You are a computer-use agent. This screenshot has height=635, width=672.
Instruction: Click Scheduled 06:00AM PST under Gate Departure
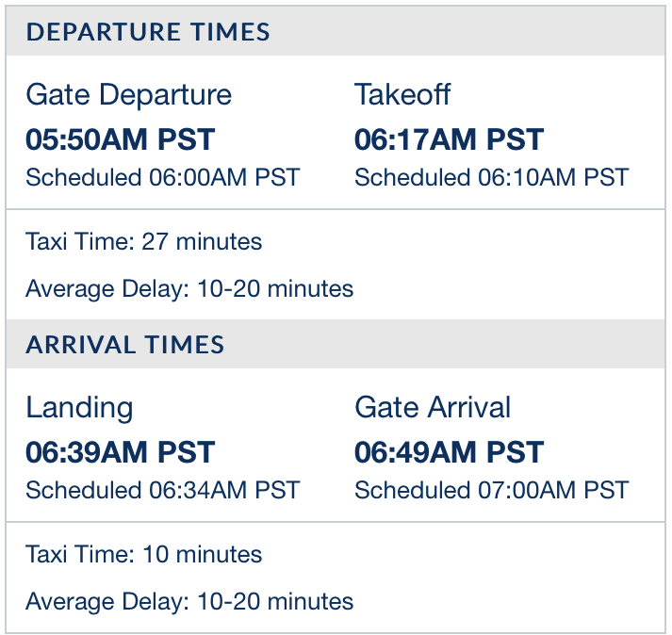[x=162, y=177]
